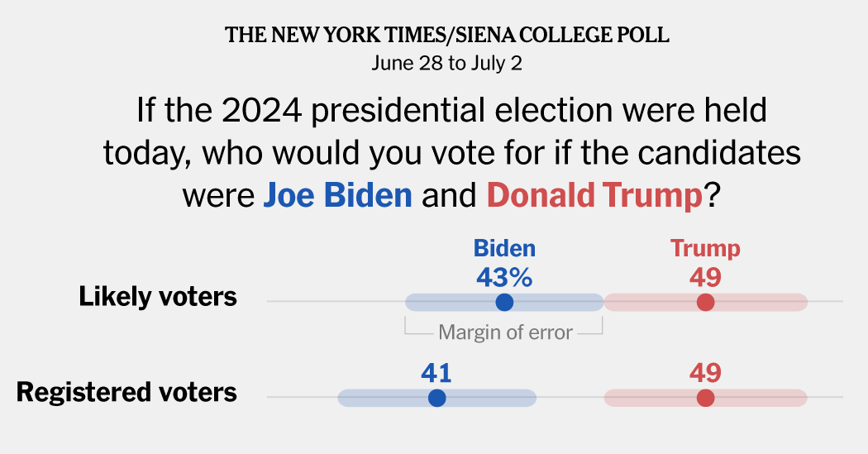Click the Margin of error annotation
The image size is (868, 454).
coord(505,332)
